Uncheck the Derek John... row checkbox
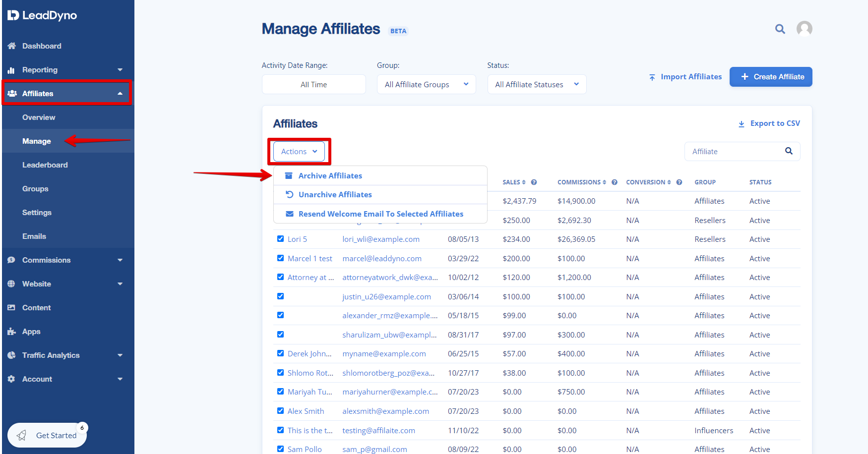The height and width of the screenshot is (454, 868). (x=280, y=353)
